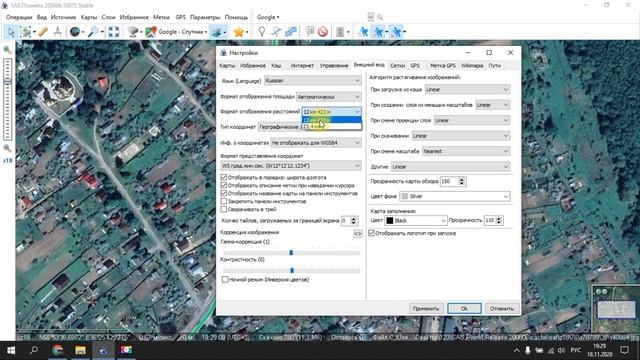This screenshot has height=360, width=640.
Task: Adjust the Гамма-коррекция slider handle
Action: coord(291,253)
